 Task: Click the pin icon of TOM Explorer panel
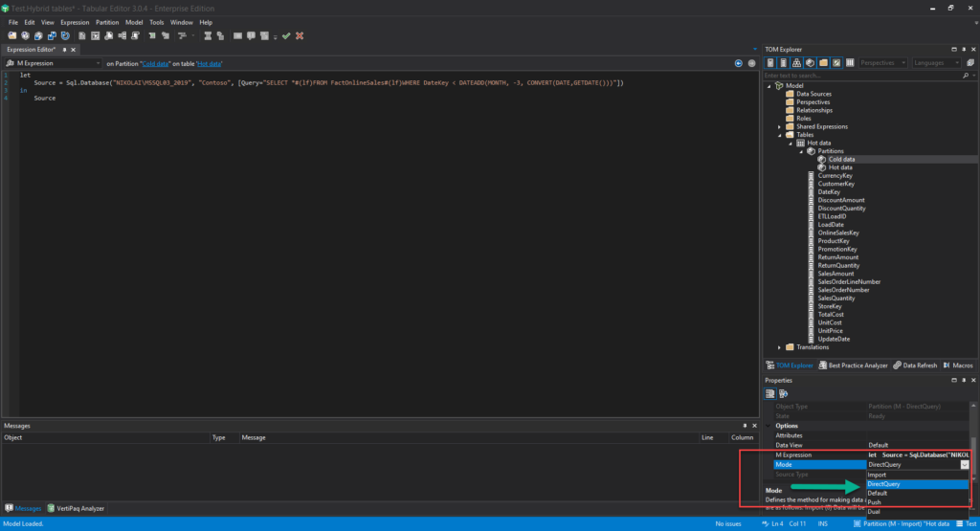(x=964, y=50)
